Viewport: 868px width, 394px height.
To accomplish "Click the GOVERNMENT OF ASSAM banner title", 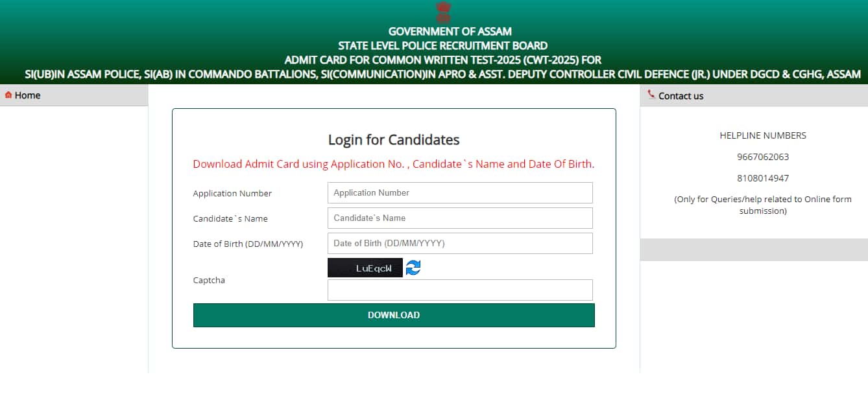I will pyautogui.click(x=450, y=30).
